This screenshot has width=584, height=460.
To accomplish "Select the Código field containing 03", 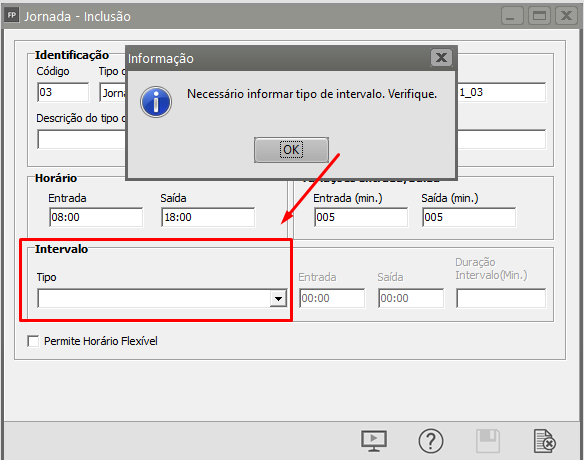I will click(x=63, y=92).
